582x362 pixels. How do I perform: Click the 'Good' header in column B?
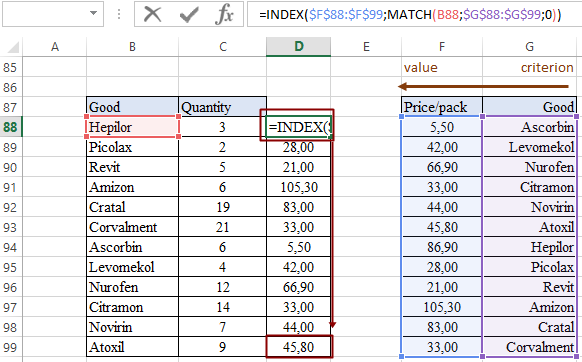[133, 107]
